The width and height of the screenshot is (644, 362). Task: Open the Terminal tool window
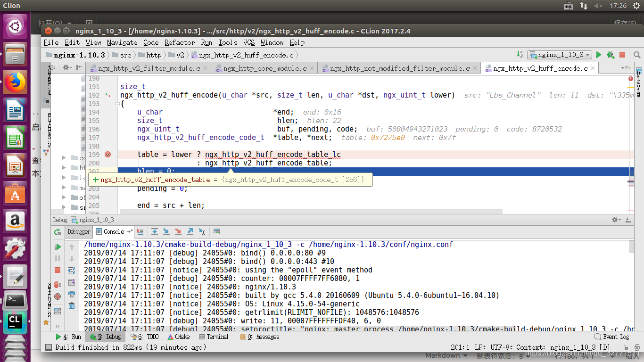click(x=214, y=337)
